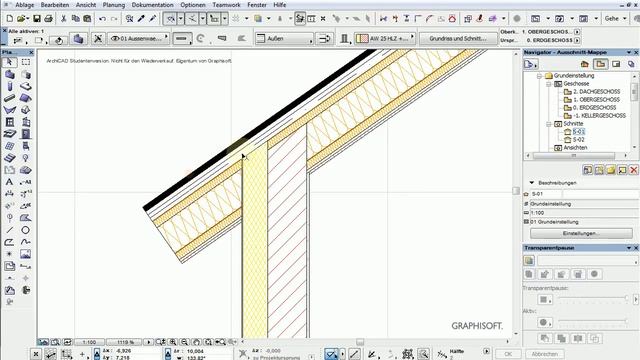
Task: Open wall default settings dialog icon
Action: (78, 39)
